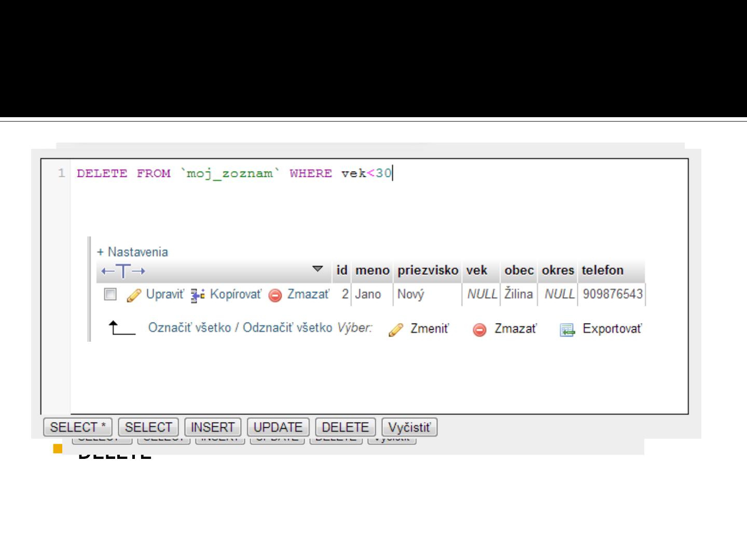The image size is (747, 560).
Task: Tick the checkbox for the Jano row
Action: click(110, 294)
